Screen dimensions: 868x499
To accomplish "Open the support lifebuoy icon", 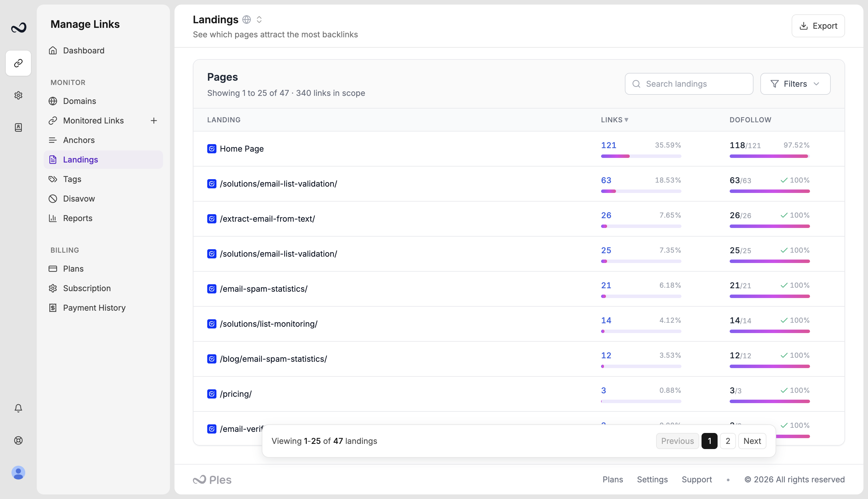I will [18, 440].
